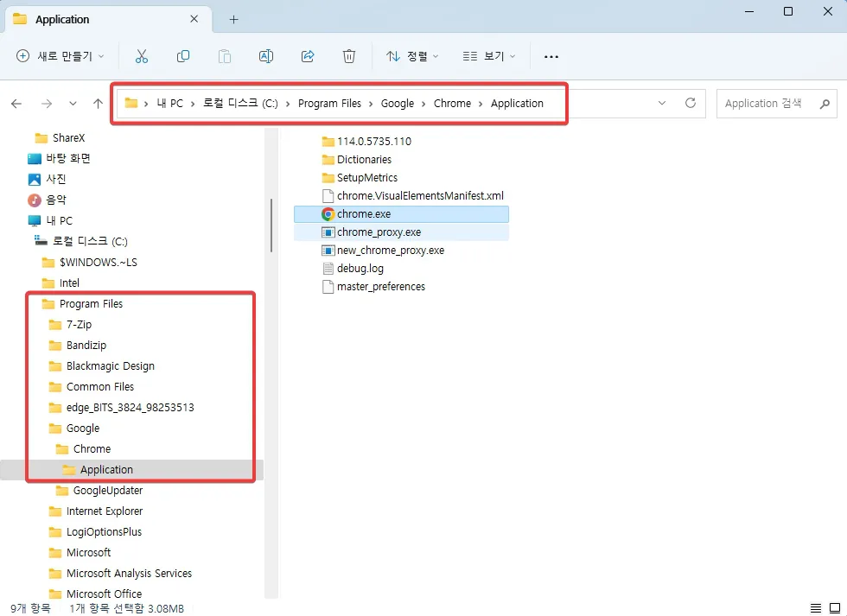Expand the address bar history dropdown
847x616 pixels.
(662, 103)
